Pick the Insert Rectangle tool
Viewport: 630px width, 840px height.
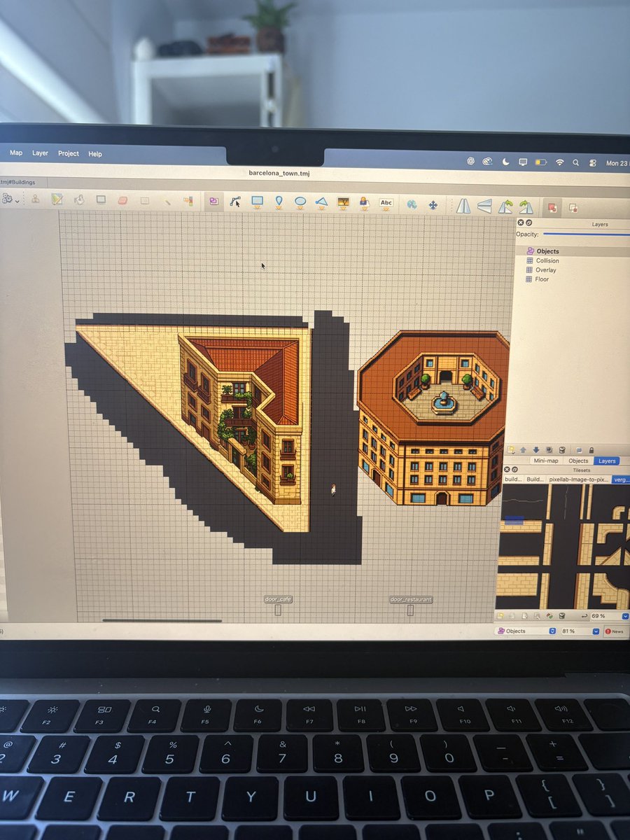(x=257, y=202)
